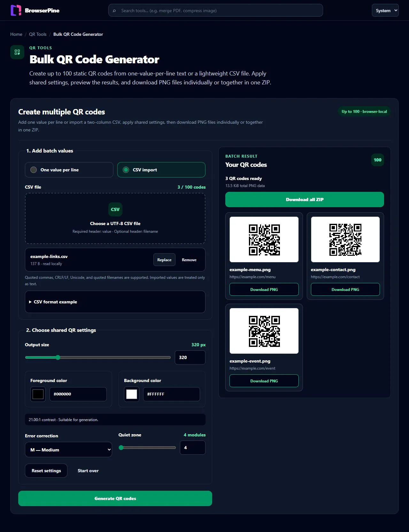Click the example-contact QR code thumbnail
The image size is (409, 532).
point(345,239)
